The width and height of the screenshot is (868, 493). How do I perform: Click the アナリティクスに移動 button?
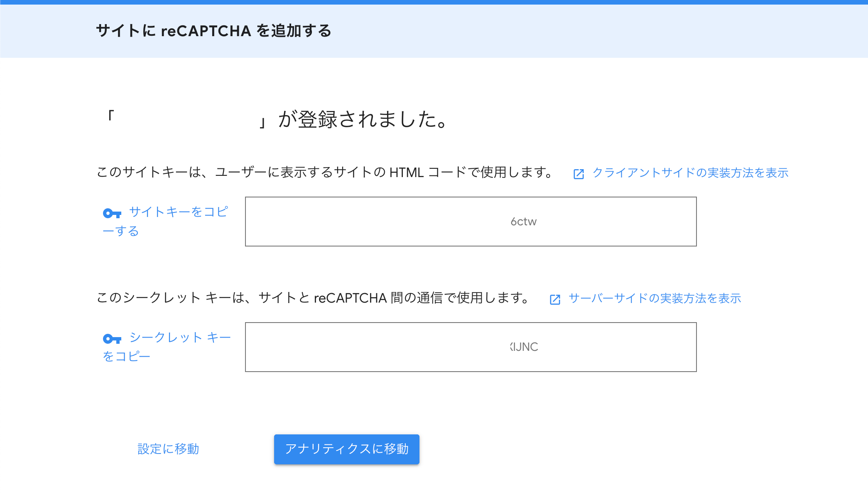point(347,449)
